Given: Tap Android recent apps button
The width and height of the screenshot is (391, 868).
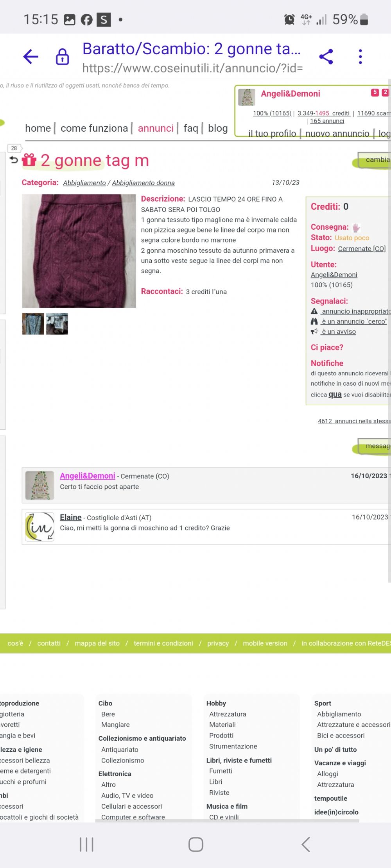Looking at the screenshot, I should click(86, 844).
